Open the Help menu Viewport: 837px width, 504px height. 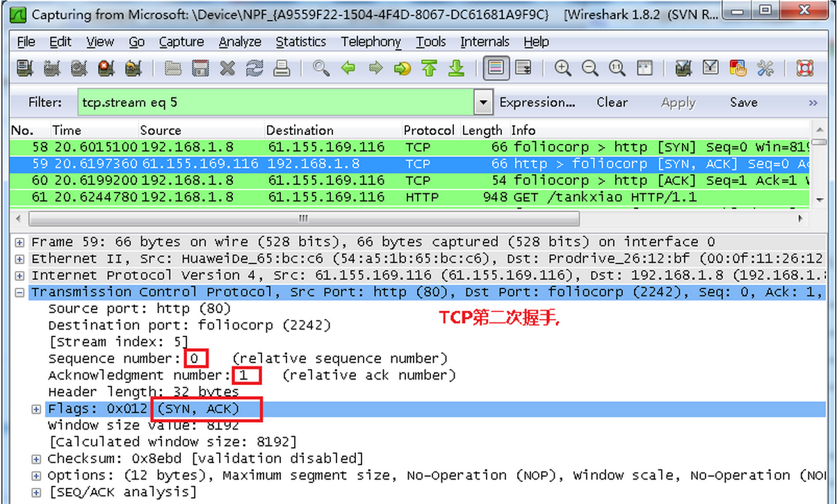536,42
